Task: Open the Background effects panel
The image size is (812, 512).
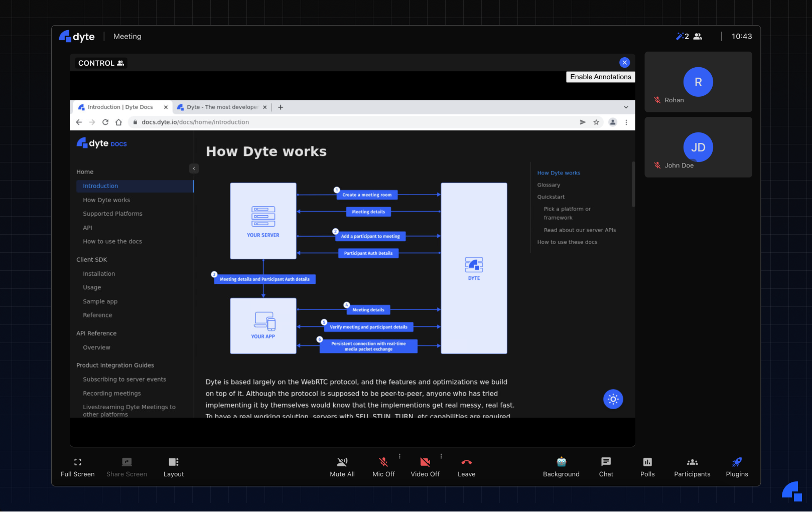Action: pos(561,467)
